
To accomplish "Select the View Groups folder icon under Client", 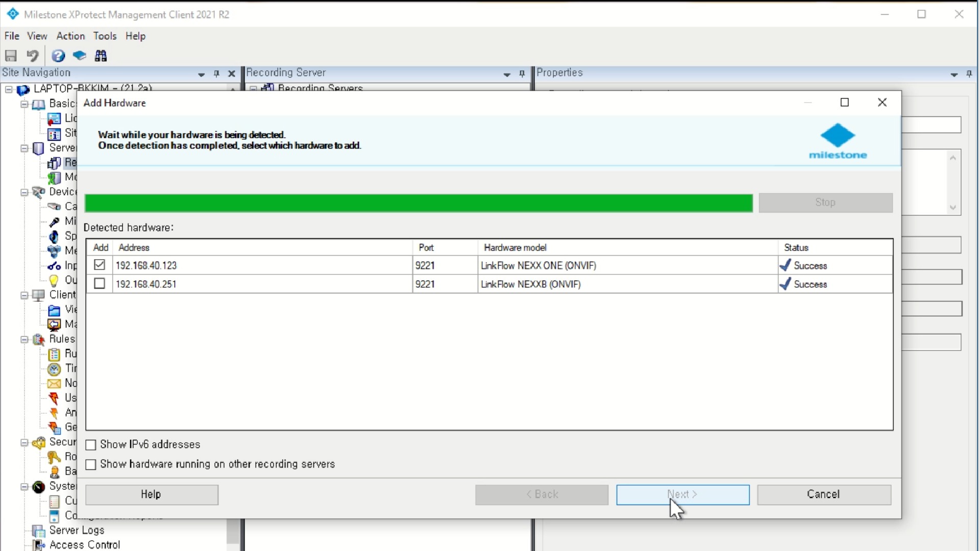I will pyautogui.click(x=54, y=310).
